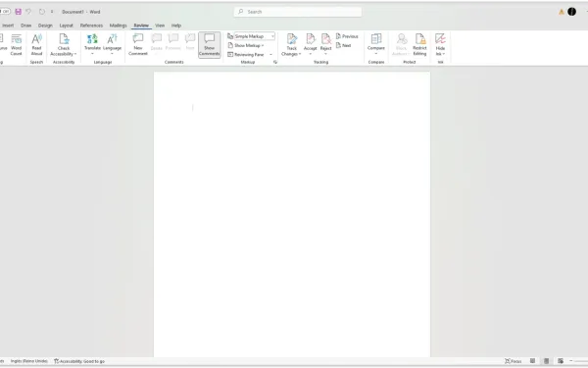Open the Customize Quick Access Toolbar arrow

point(52,12)
